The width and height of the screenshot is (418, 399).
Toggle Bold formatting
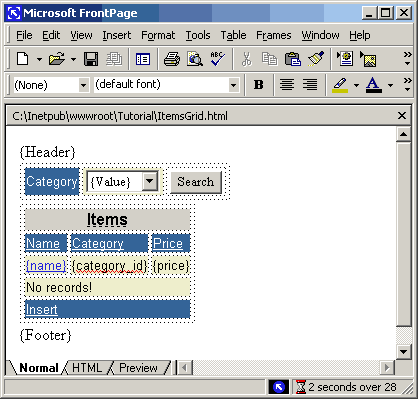258,85
